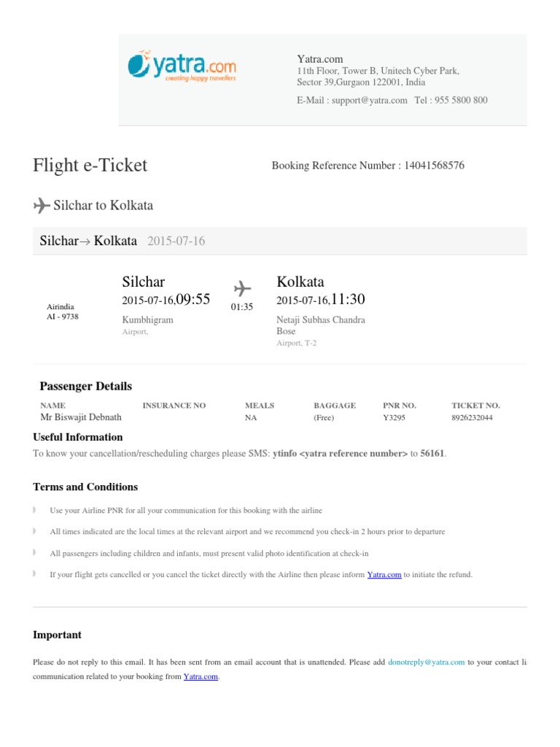
Task: Click the airplane icon above the 01:35 duration
Action: tap(241, 287)
